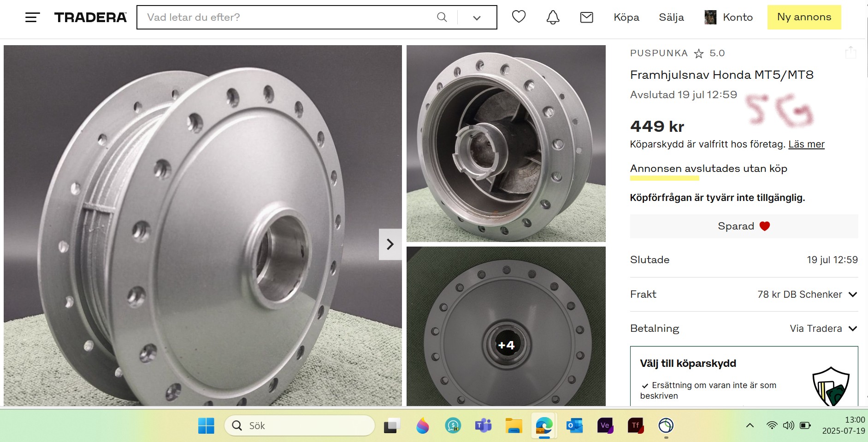Image resolution: width=868 pixels, height=442 pixels.
Task: Click the köparskydd shield icon
Action: (x=831, y=386)
